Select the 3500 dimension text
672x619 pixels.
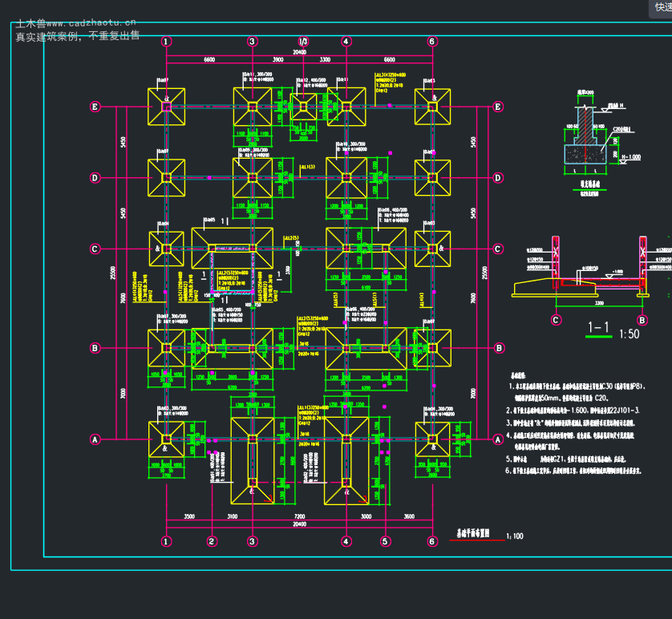point(189,516)
